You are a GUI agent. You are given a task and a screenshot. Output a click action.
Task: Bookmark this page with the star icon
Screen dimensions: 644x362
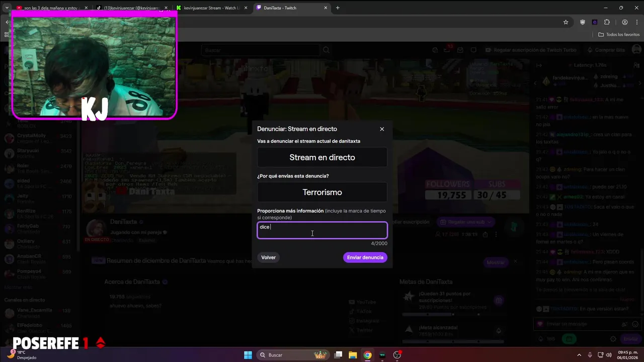point(566,22)
